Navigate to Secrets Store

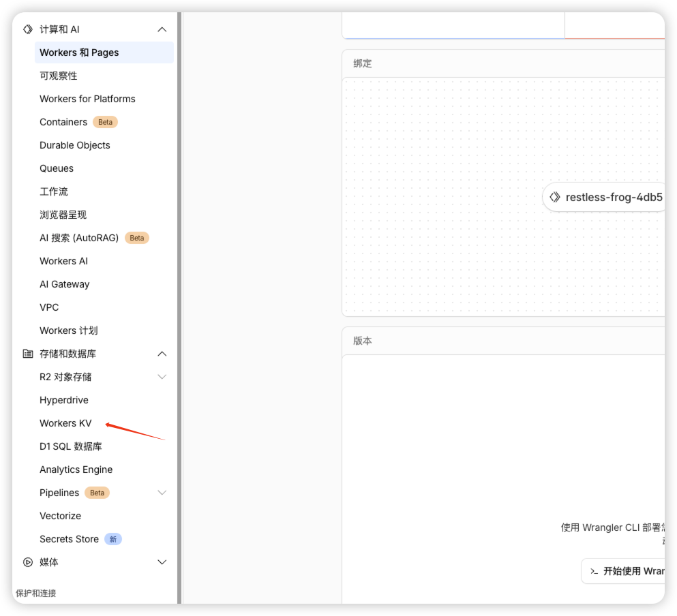click(69, 539)
